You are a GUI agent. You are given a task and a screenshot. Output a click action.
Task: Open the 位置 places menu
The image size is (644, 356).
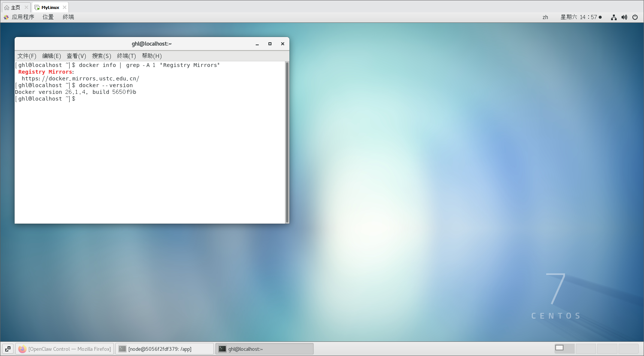pyautogui.click(x=48, y=17)
